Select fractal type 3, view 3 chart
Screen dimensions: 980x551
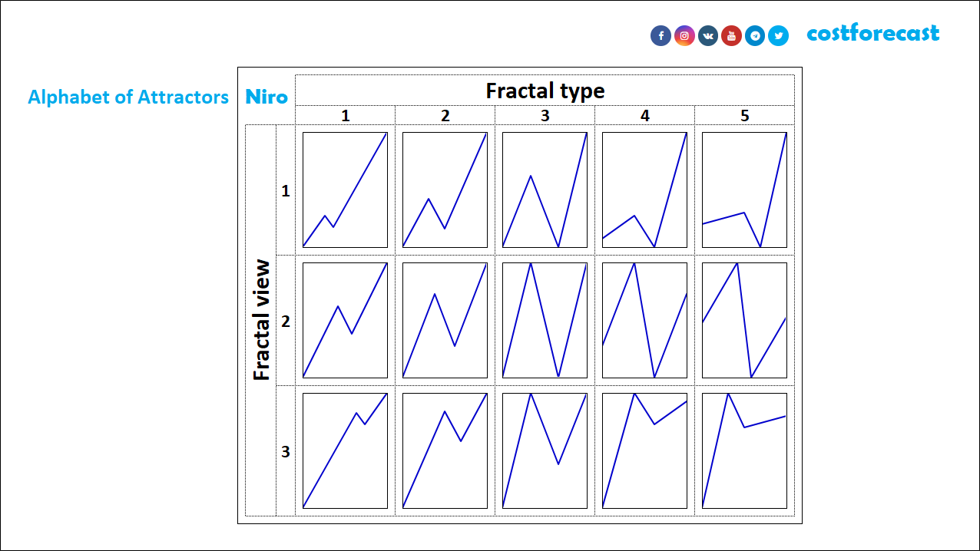click(x=545, y=450)
